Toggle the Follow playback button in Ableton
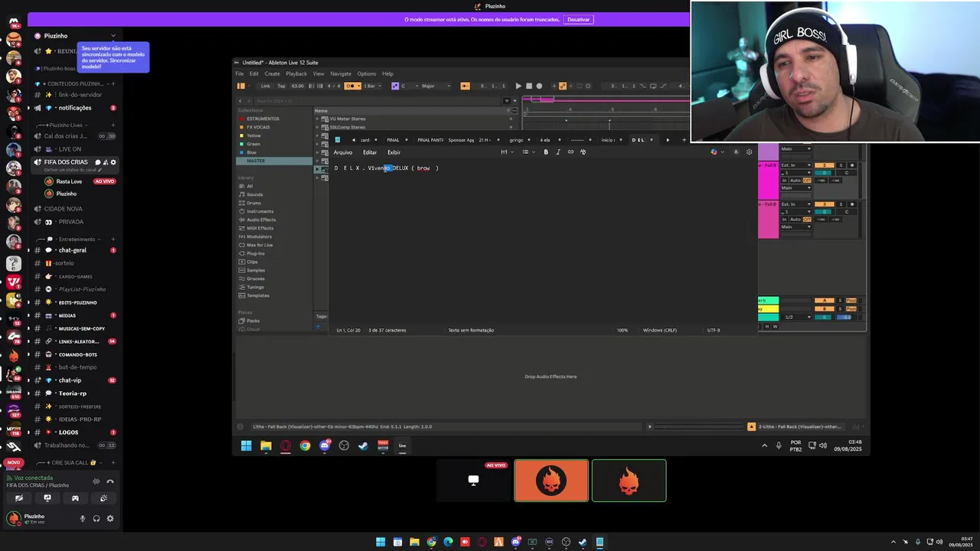Screen dimensions: 980x551 pos(465,86)
